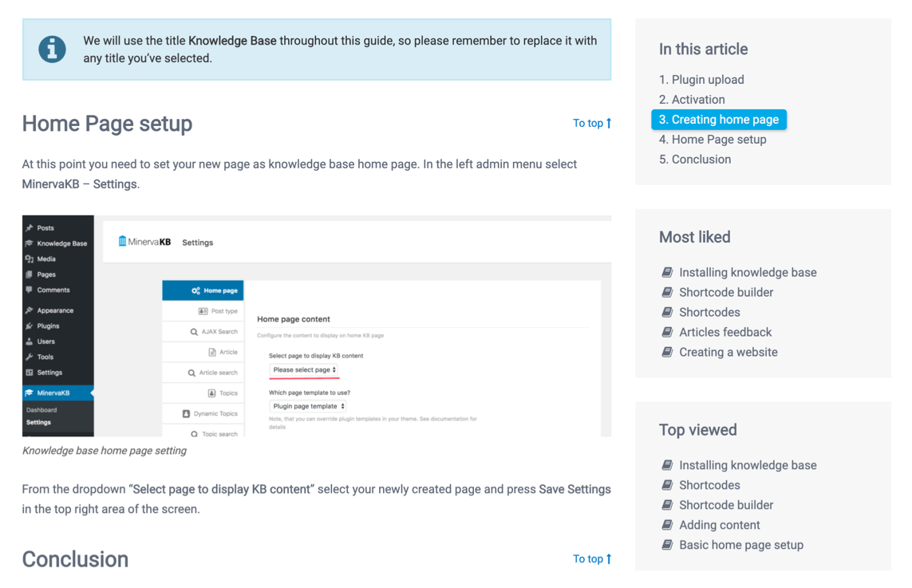Screen dimensions: 912x588
Task: Click book icon next to Creating a website
Action: (667, 352)
